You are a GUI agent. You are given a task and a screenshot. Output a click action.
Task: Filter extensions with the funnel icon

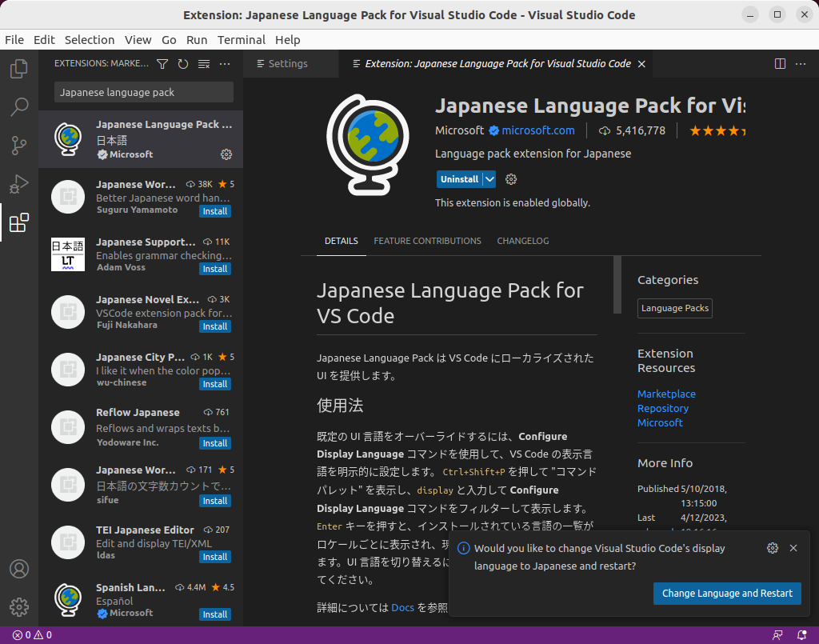[x=162, y=64]
